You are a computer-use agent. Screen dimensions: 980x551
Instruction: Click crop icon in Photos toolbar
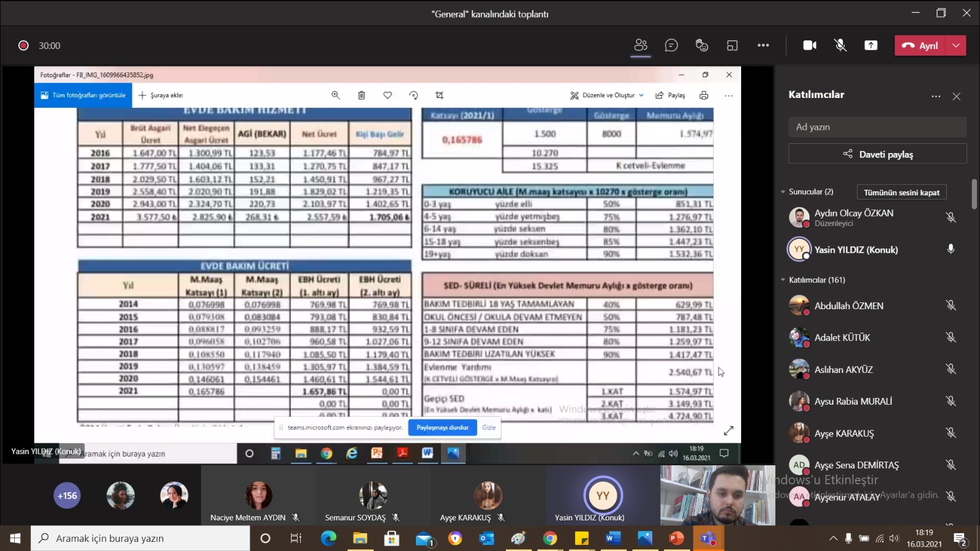click(x=439, y=95)
